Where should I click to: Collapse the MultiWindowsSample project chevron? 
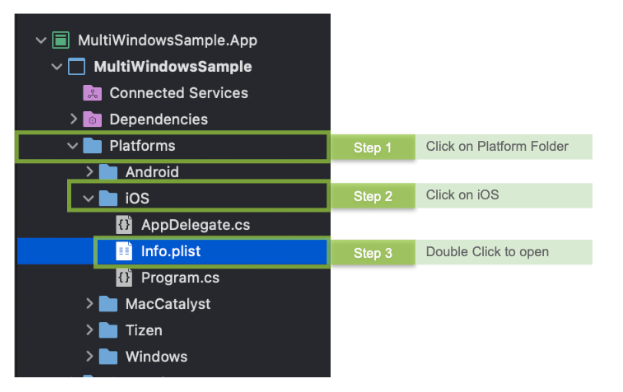tap(57, 66)
